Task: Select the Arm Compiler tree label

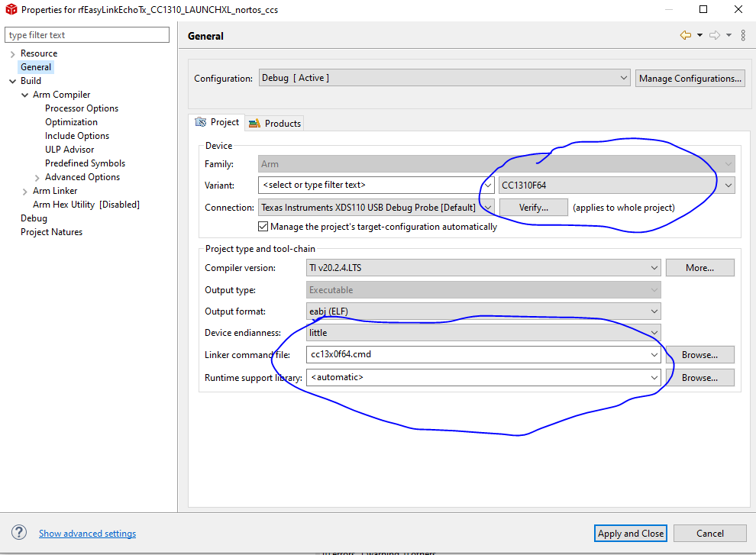Action: pyautogui.click(x=61, y=95)
